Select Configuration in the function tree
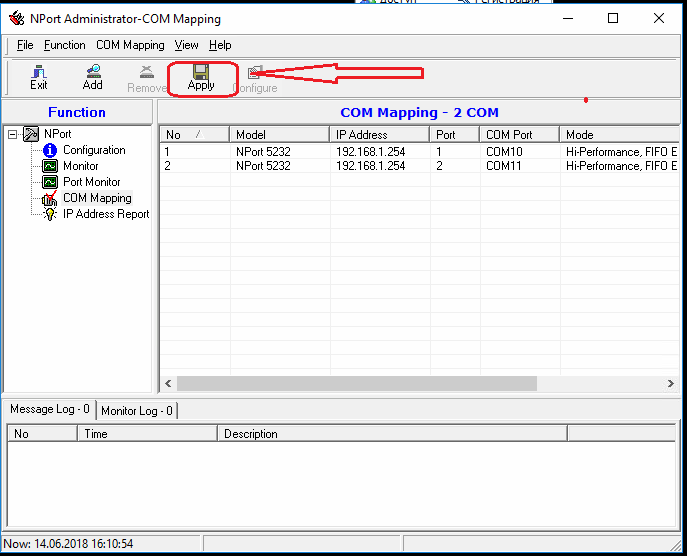 [94, 150]
